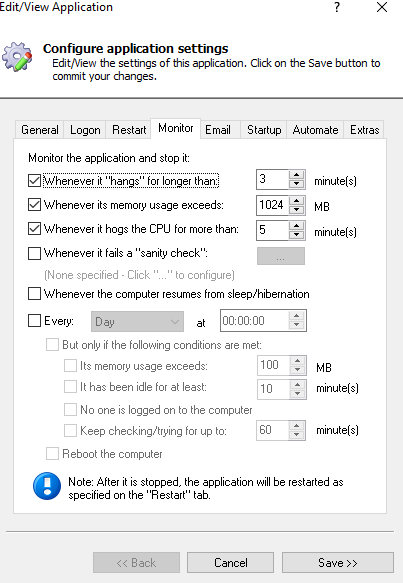This screenshot has height=583, width=403.
Task: Increase the hang timeout minutes spinner
Action: (296, 175)
